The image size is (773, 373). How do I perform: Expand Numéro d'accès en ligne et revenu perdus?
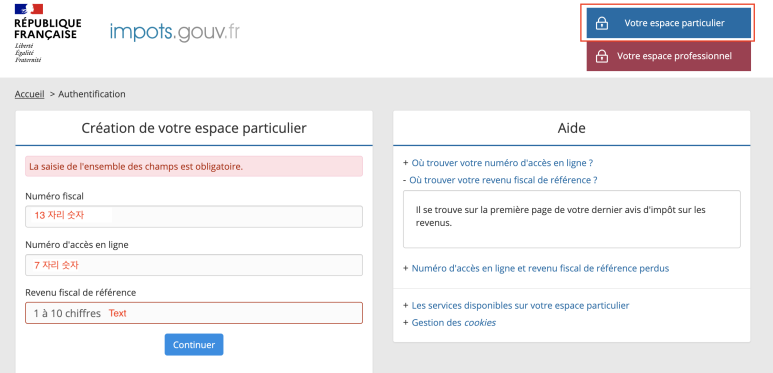[x=540, y=269]
